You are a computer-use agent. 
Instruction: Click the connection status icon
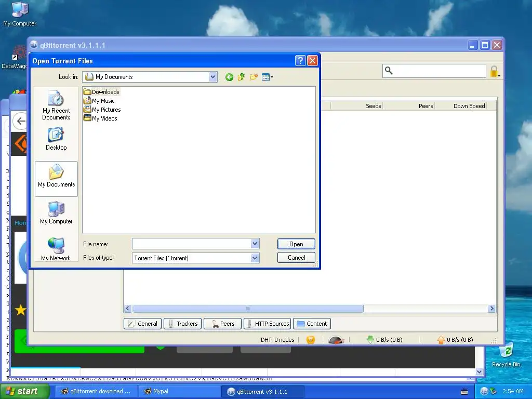(311, 340)
